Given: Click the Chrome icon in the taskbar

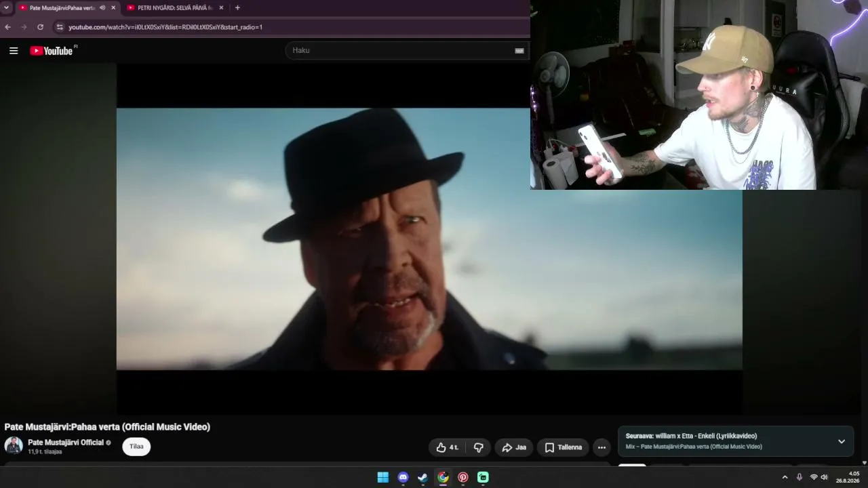Looking at the screenshot, I should 443,477.
